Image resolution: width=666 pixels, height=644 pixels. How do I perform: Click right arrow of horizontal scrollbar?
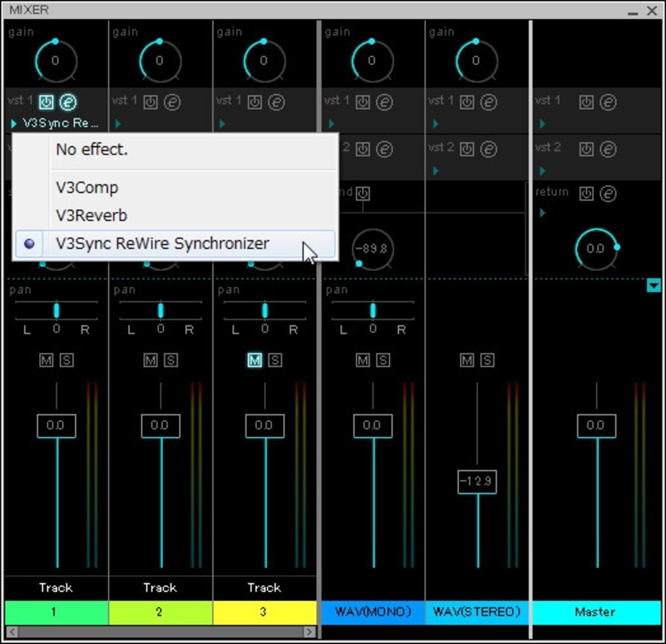click(x=310, y=632)
